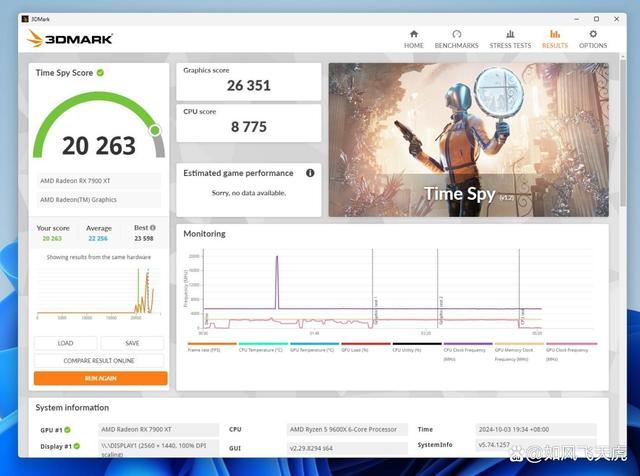
Task: Toggle the CPU Clock Frequency legend series
Action: (467, 350)
